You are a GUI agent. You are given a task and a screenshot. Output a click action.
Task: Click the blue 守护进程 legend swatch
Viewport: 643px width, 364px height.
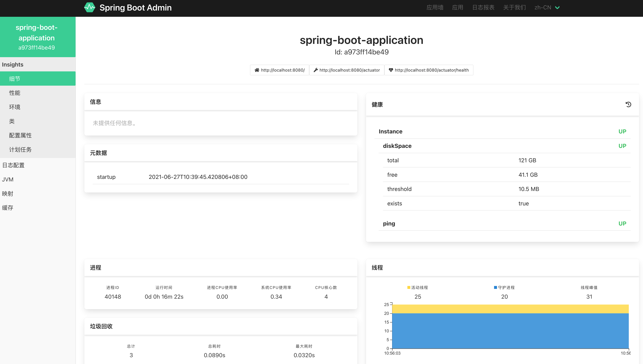pyautogui.click(x=495, y=288)
